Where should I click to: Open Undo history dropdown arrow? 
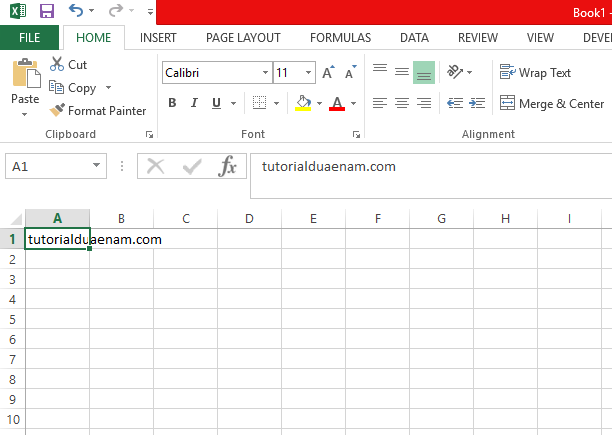coord(92,11)
